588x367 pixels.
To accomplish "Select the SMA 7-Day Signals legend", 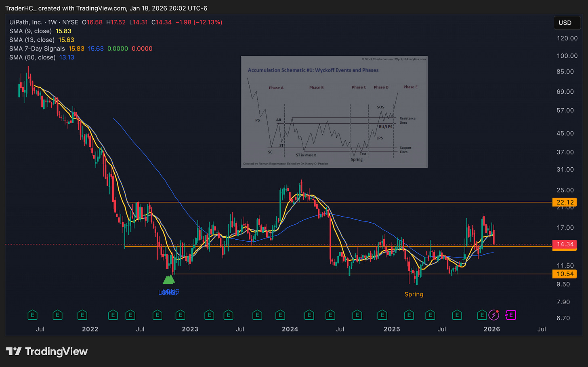I will (x=37, y=49).
